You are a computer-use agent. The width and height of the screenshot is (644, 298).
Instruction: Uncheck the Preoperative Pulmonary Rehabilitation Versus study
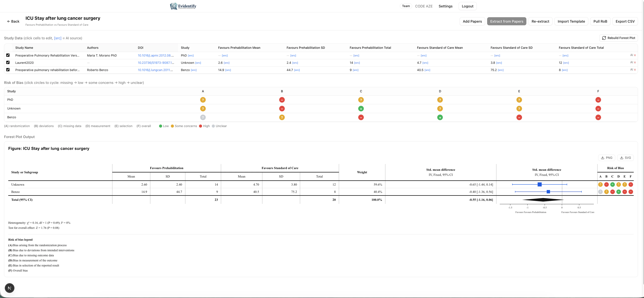8,55
